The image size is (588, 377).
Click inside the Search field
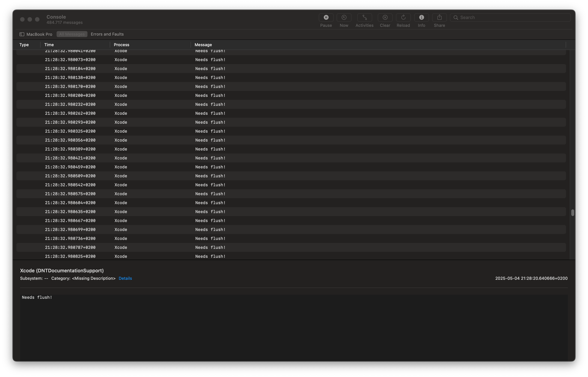click(x=511, y=18)
